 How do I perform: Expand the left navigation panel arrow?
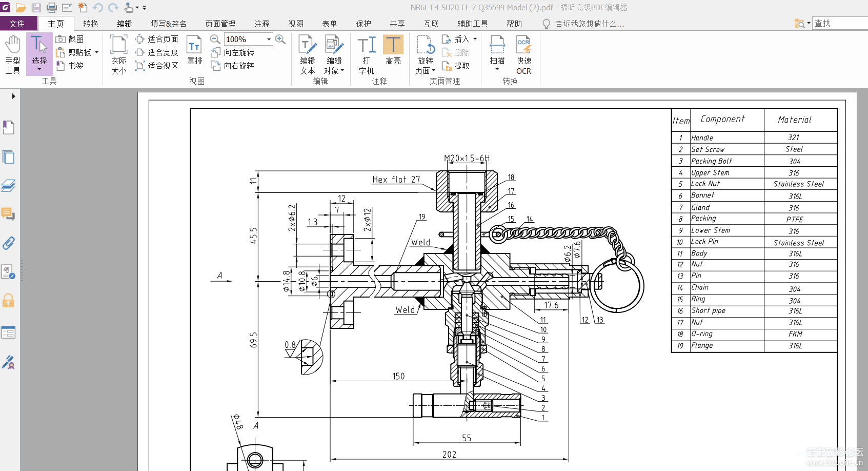[x=13, y=96]
